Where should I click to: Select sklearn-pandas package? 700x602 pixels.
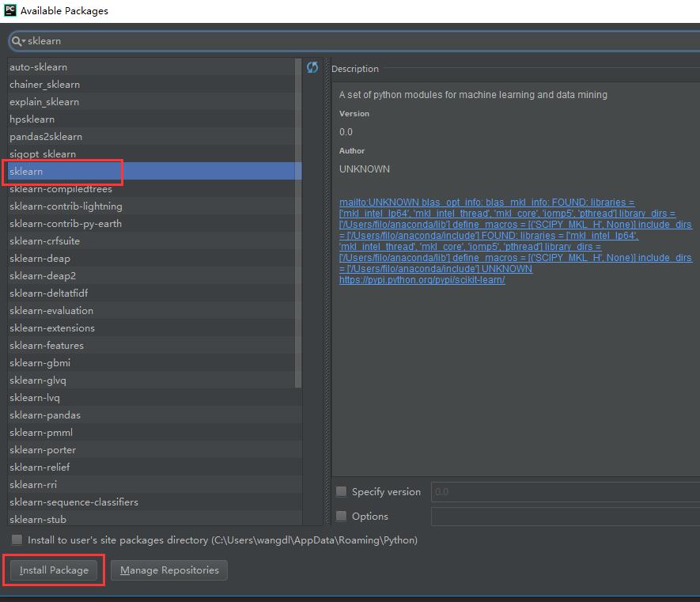[x=154, y=415]
